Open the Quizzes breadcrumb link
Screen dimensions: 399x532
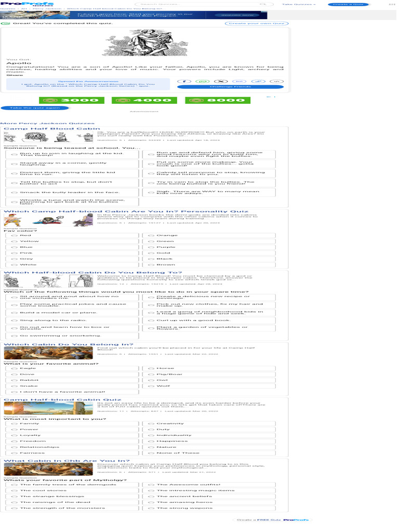coord(7,9)
